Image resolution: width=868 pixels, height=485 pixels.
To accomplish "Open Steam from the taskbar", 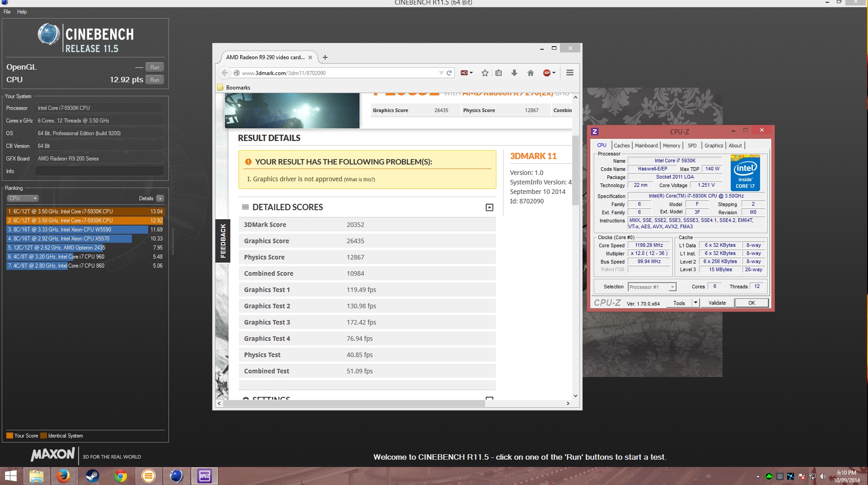I will (92, 476).
